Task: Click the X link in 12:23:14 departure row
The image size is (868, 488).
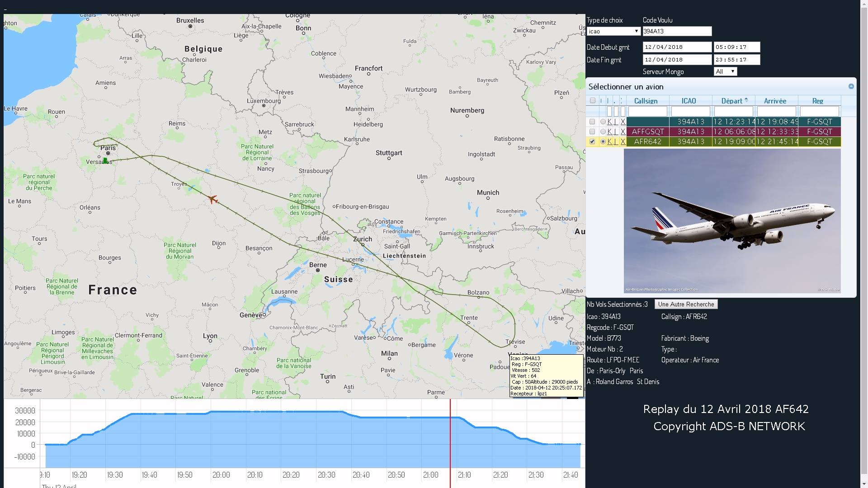Action: coord(623,122)
